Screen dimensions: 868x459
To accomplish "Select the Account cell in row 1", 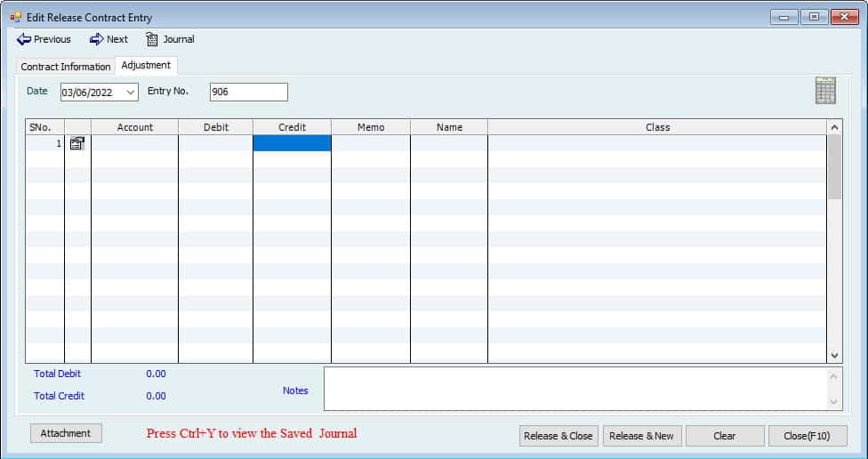I will 135,143.
